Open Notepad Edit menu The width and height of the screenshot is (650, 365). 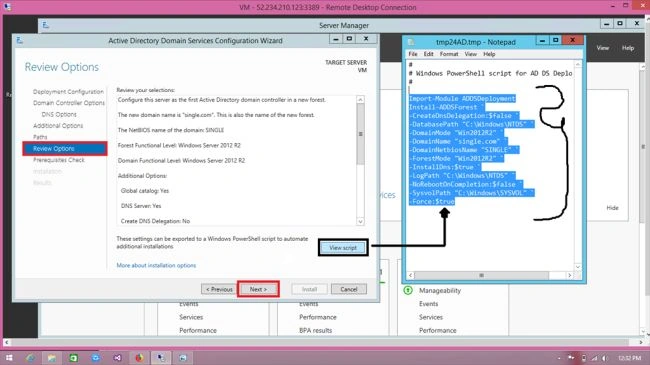[428, 54]
